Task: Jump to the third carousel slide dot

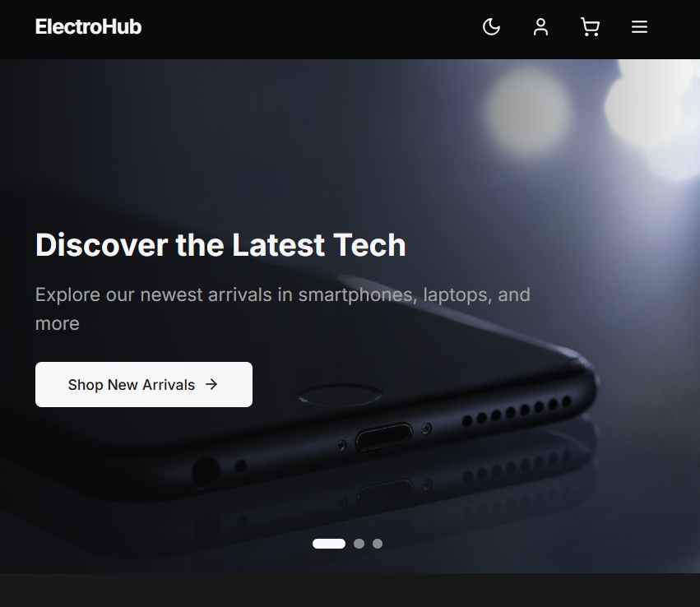Action: [378, 544]
